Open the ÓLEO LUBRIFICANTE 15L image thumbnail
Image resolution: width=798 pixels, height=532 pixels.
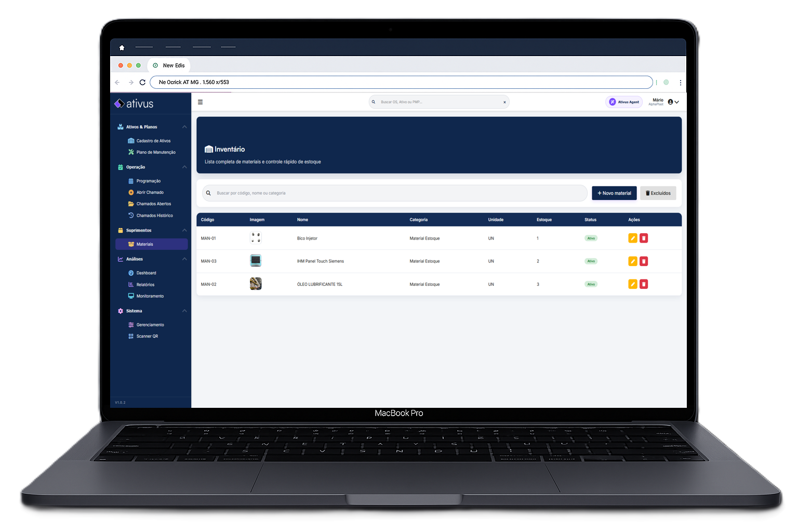pyautogui.click(x=256, y=284)
